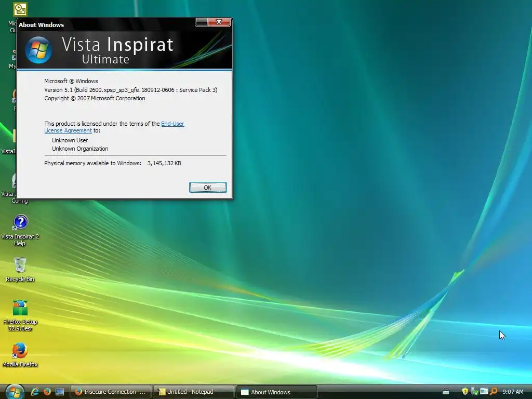Open Microsoft Outlook desktop icon
The width and height of the screenshot is (532, 399).
20,9
